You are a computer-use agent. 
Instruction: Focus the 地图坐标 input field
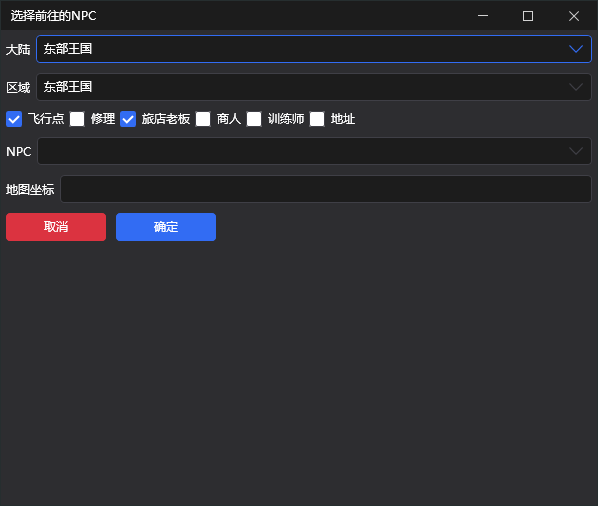coord(326,189)
